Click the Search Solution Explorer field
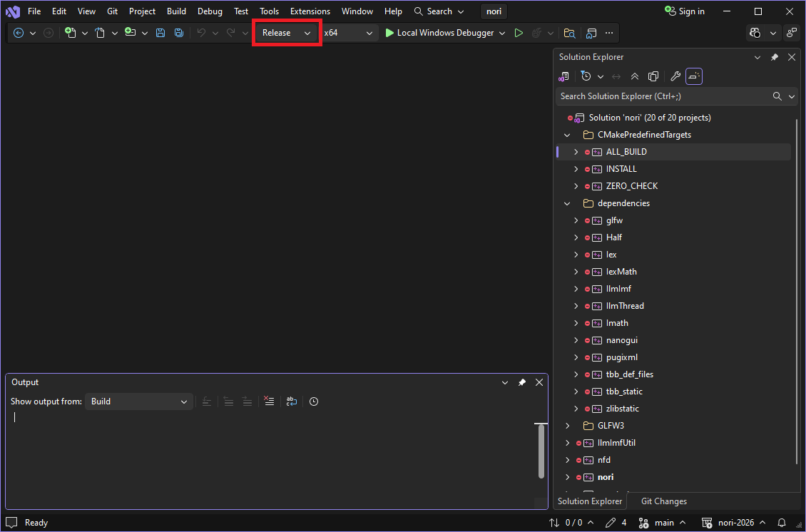The image size is (806, 532). tap(663, 96)
